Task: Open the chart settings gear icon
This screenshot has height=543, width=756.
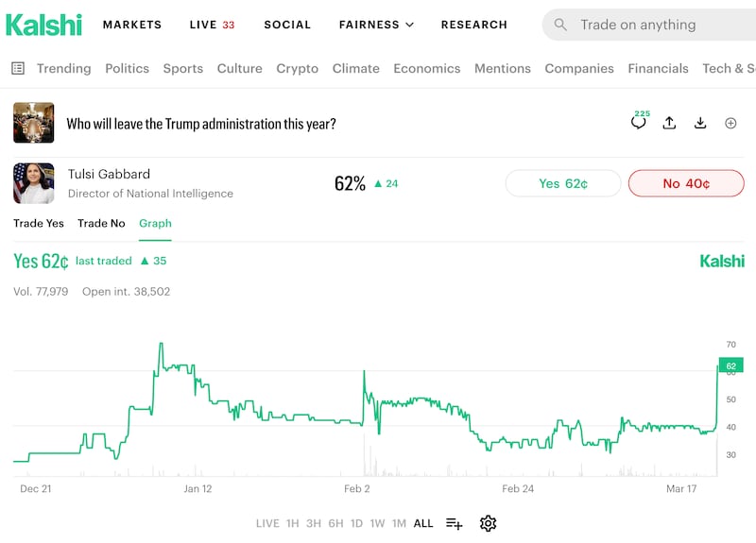Action: coord(488,523)
